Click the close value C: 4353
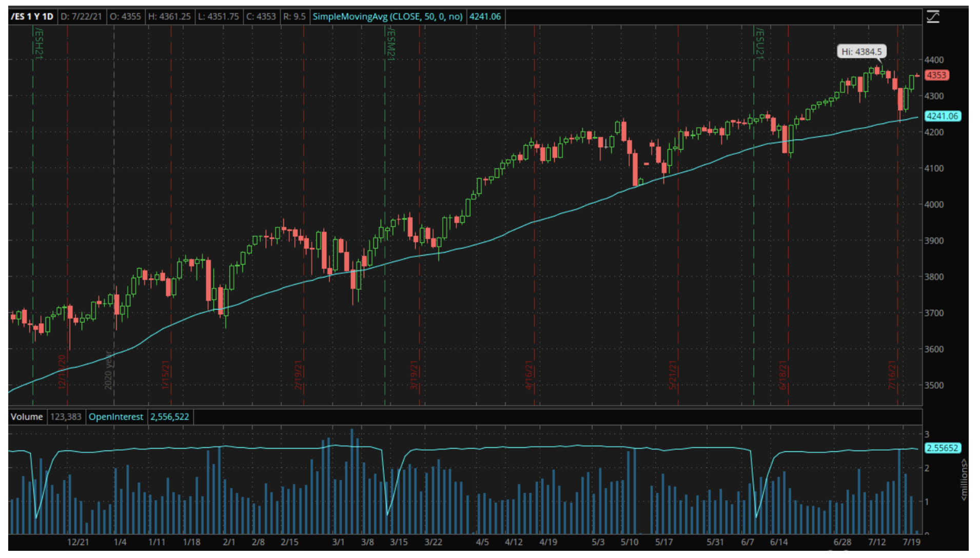 click(261, 16)
